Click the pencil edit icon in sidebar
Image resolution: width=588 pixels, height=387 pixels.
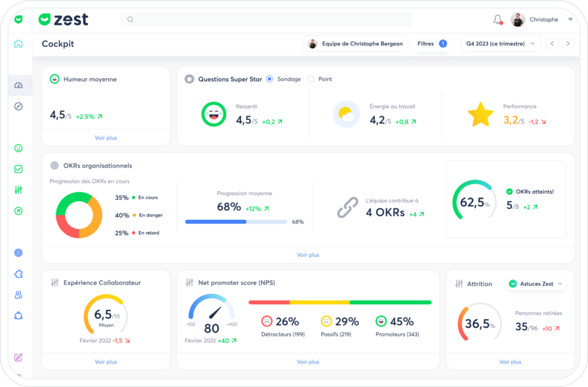click(x=18, y=357)
